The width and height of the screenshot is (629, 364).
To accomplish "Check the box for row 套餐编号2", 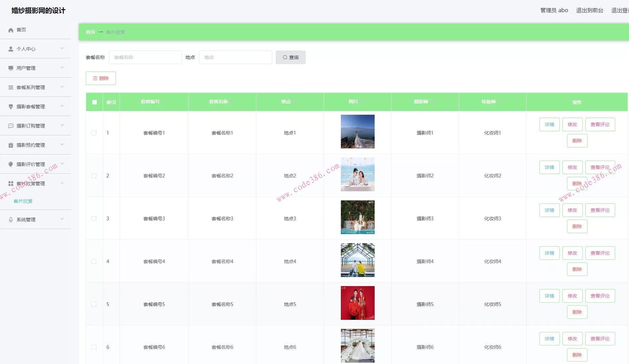I will tap(94, 176).
